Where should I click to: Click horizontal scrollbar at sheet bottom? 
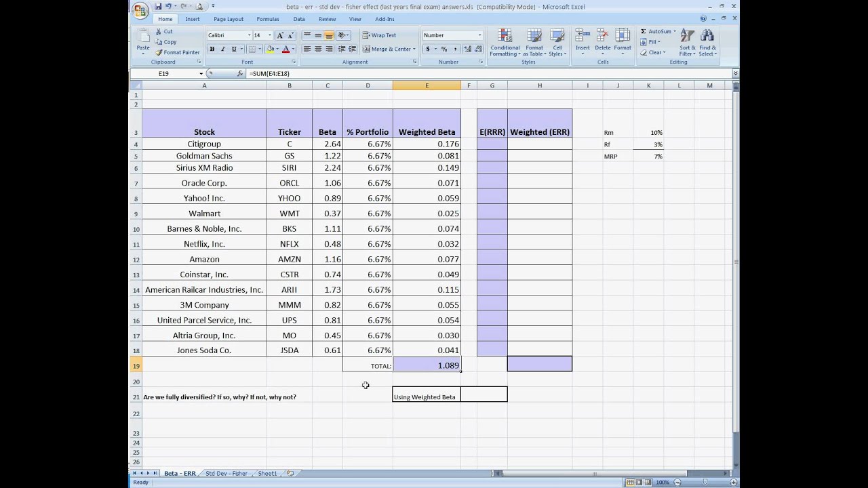pyautogui.click(x=594, y=473)
